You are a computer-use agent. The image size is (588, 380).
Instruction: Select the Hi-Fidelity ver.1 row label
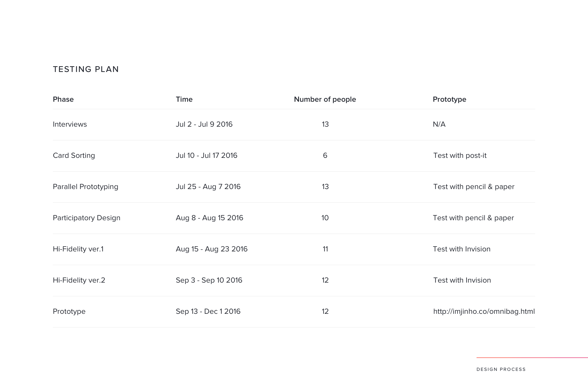[x=78, y=249]
